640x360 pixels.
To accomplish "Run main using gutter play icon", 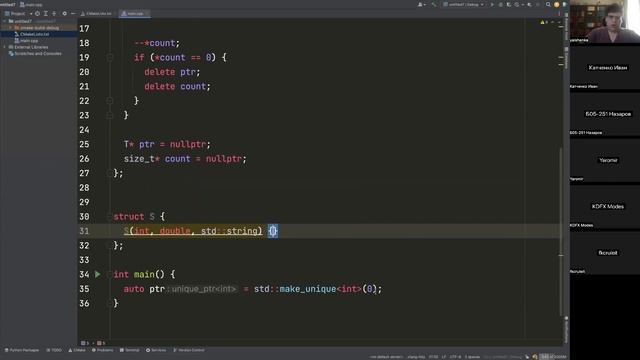I will (98, 274).
